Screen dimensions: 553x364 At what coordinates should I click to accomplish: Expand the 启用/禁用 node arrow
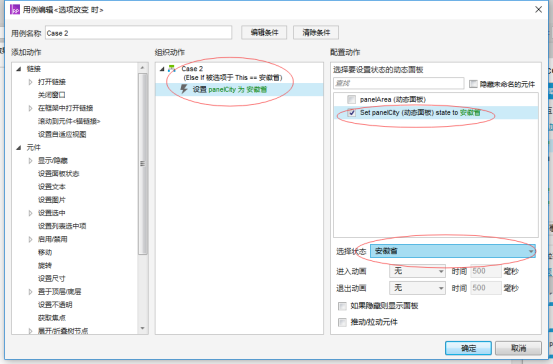point(30,239)
